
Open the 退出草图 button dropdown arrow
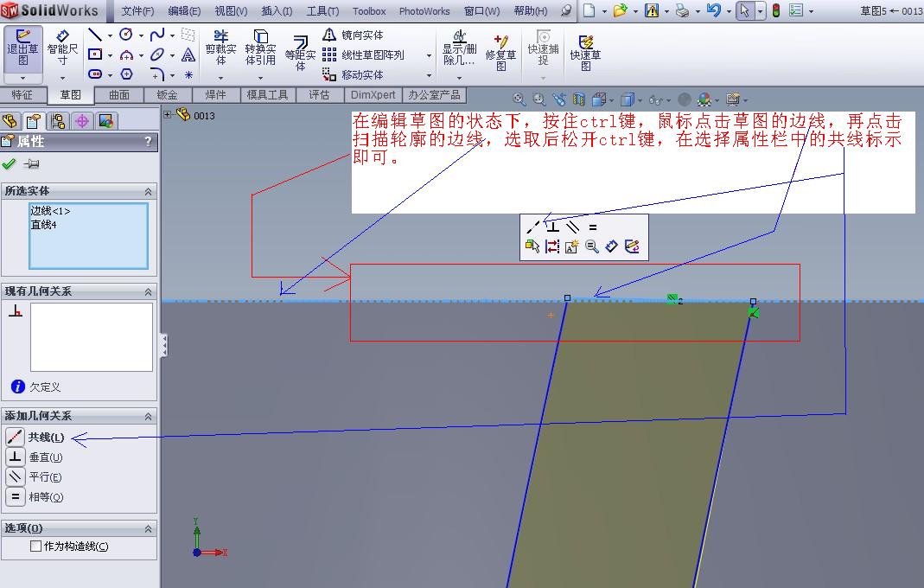coord(22,78)
